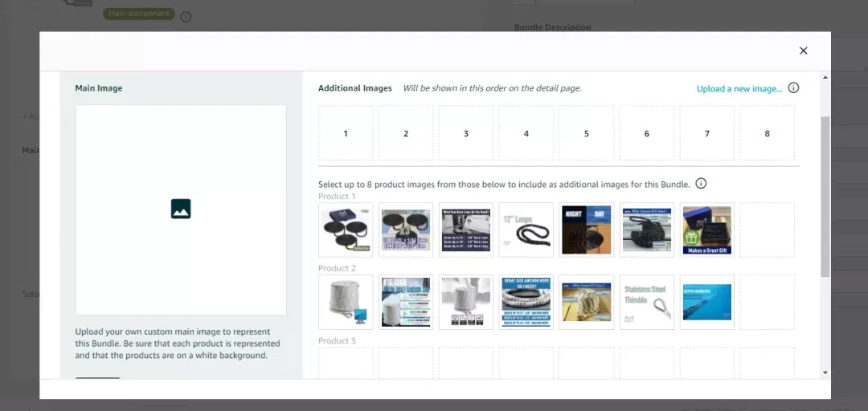Select the 12" Loops product image
This screenshot has height=411, width=868.
526,230
